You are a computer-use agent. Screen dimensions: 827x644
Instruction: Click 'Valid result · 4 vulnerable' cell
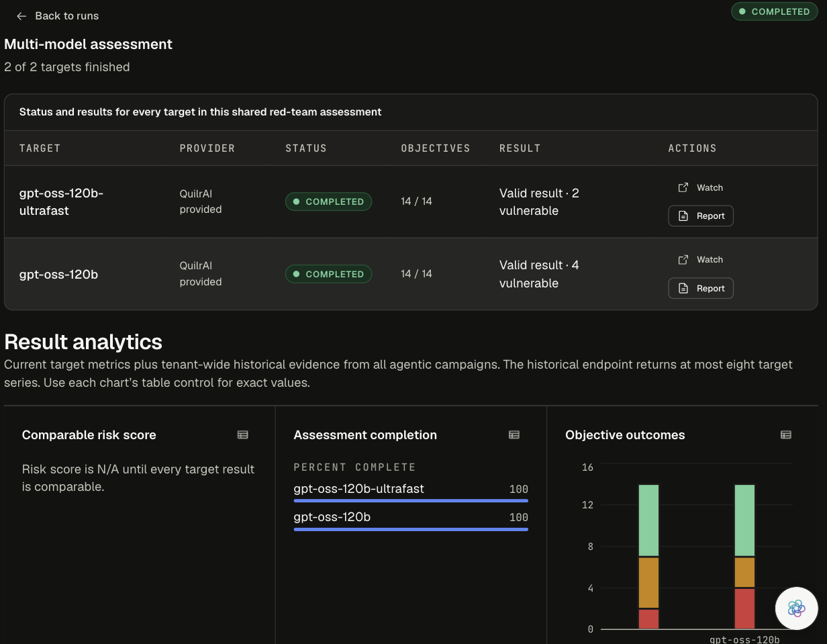[539, 274]
